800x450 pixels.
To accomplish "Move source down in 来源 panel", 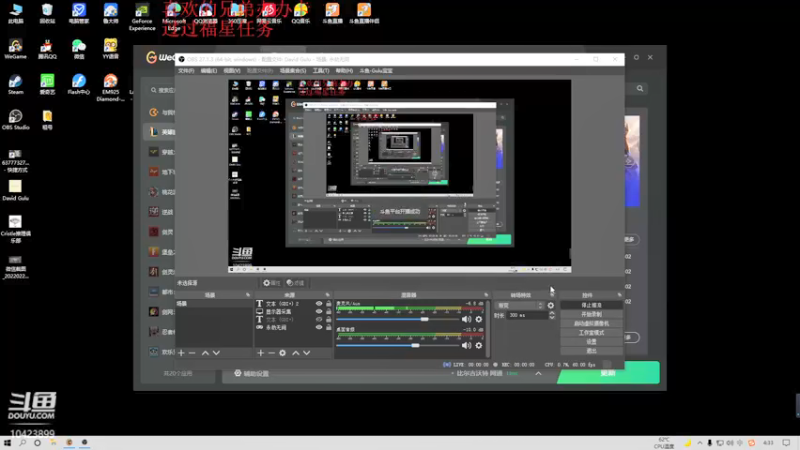I will tap(307, 353).
